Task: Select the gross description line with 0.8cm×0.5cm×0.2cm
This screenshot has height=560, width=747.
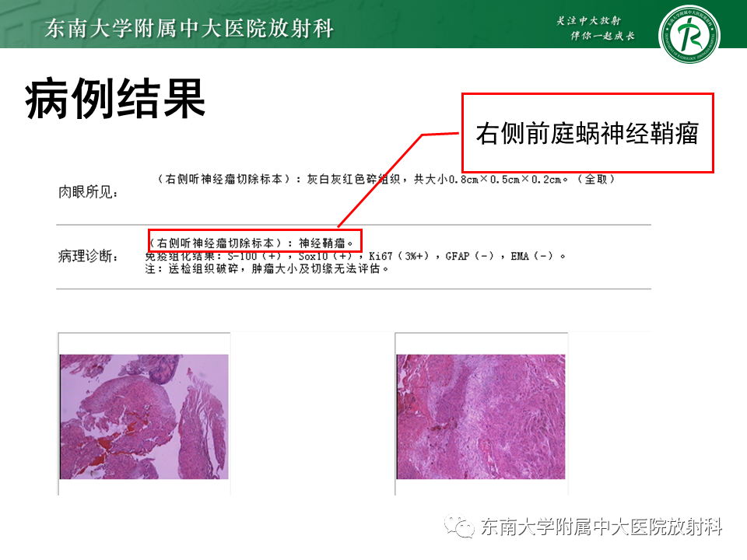Action: point(386,179)
